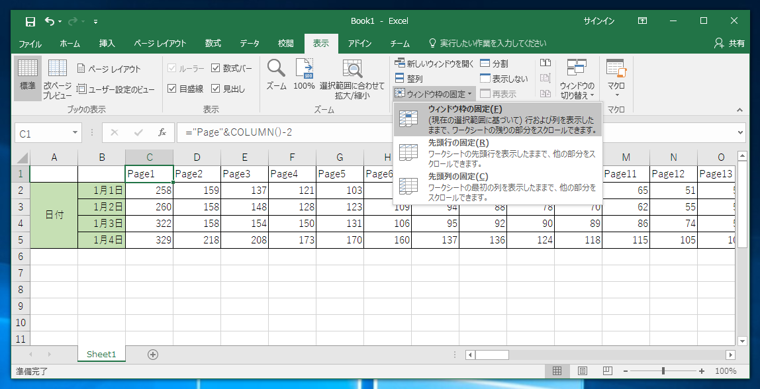This screenshot has height=389, width=760.
Task: Click cell containing 1月3日
Action: click(101, 224)
